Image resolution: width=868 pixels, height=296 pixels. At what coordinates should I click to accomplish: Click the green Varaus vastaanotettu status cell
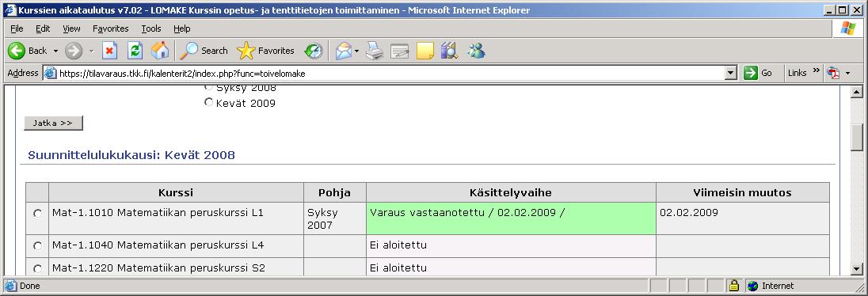511,218
